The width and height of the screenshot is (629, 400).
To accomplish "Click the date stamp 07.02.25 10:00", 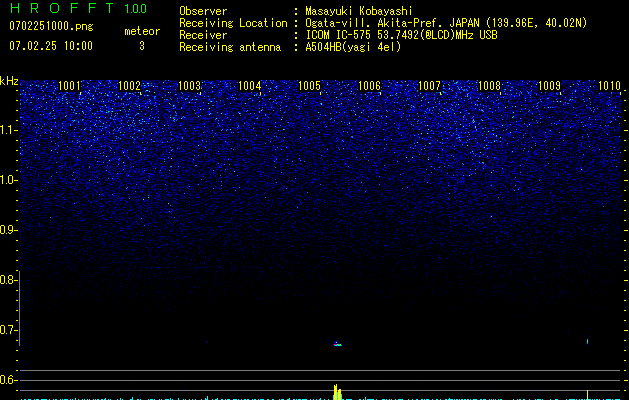I will pyautogui.click(x=51, y=46).
